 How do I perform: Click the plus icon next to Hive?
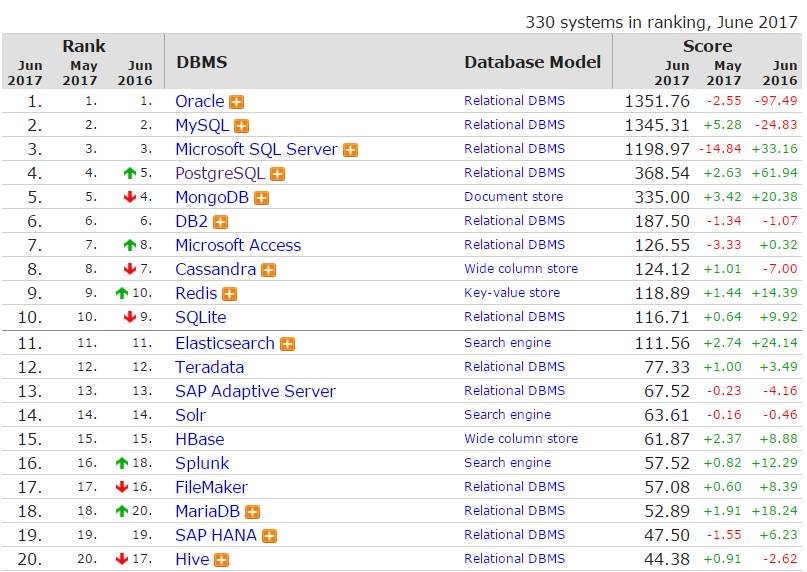click(x=221, y=560)
